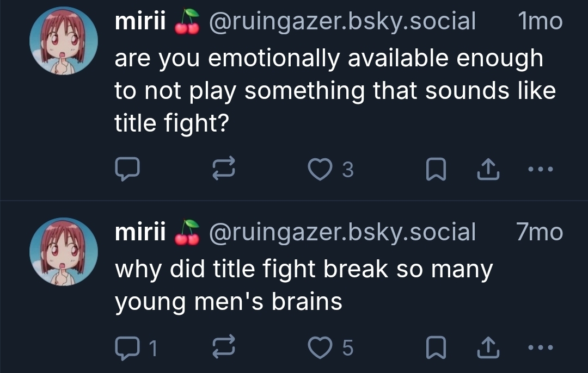Screen dimensions: 588x373
Task: Reply to the 'emotionally available' post
Action: tap(127, 170)
